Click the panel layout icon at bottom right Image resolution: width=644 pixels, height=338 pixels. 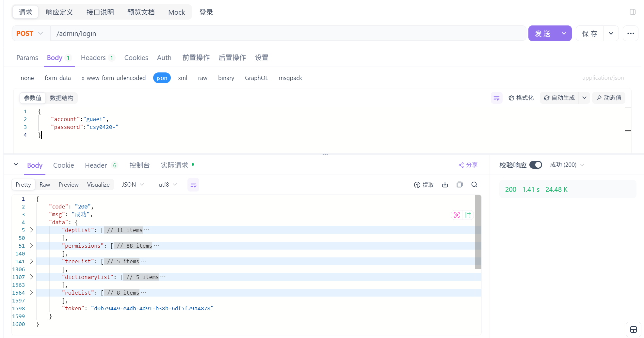(634, 330)
